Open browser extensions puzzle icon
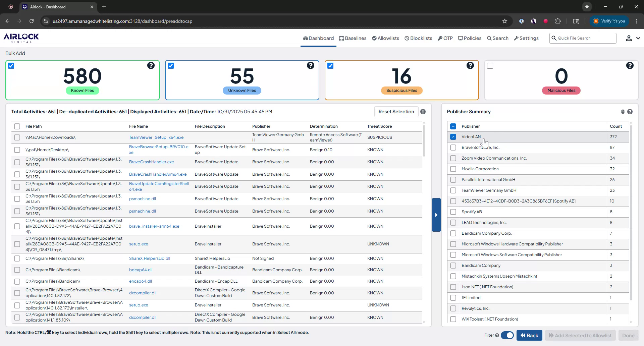The image size is (644, 346). click(x=558, y=21)
